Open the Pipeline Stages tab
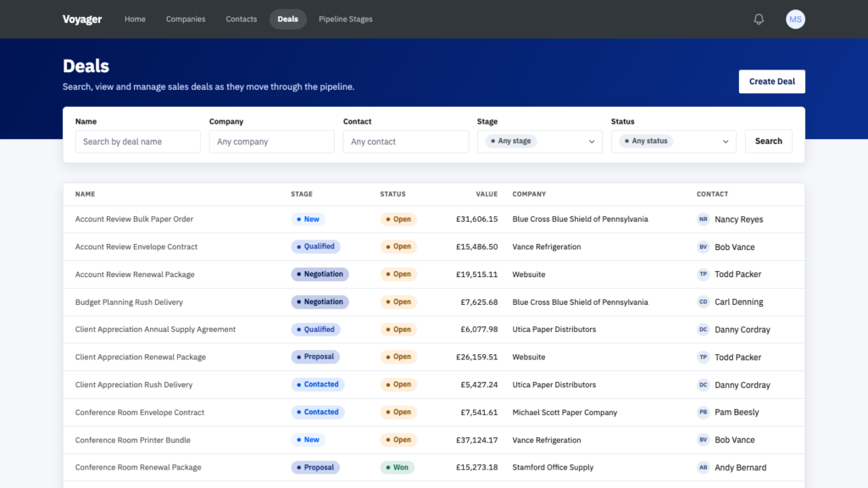Viewport: 868px width, 488px height. (346, 19)
